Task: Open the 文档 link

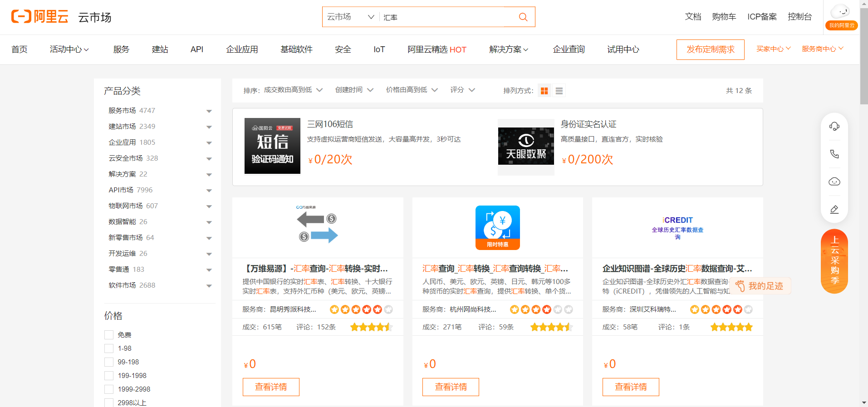Action: pos(693,17)
